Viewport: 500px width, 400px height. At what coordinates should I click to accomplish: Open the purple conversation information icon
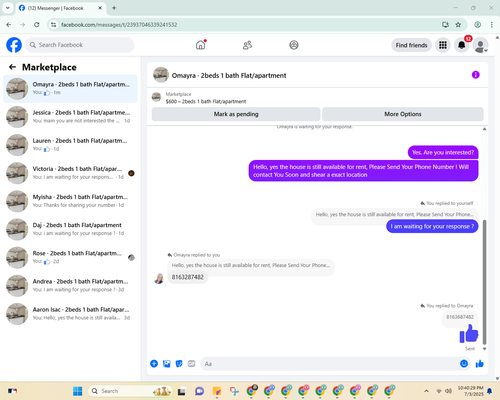tap(476, 75)
